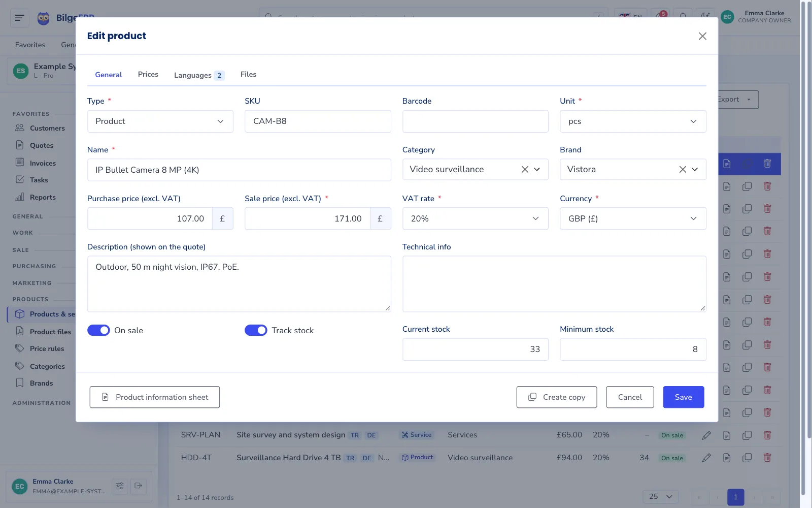Open user settings sliders icon near Emma Clarke
Screen dimensions: 812x508
click(120, 486)
